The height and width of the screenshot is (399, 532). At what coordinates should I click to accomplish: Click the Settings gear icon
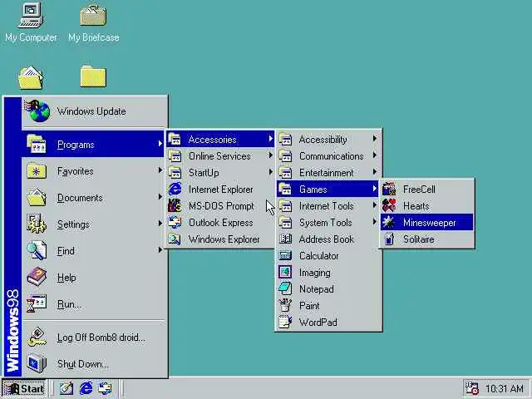tap(37, 224)
